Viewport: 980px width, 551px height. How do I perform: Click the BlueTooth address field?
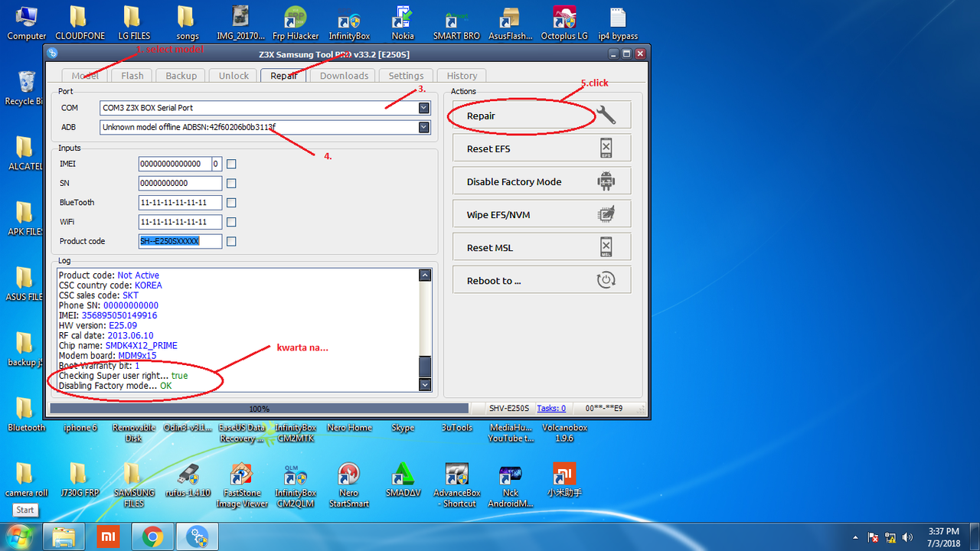[x=180, y=203]
